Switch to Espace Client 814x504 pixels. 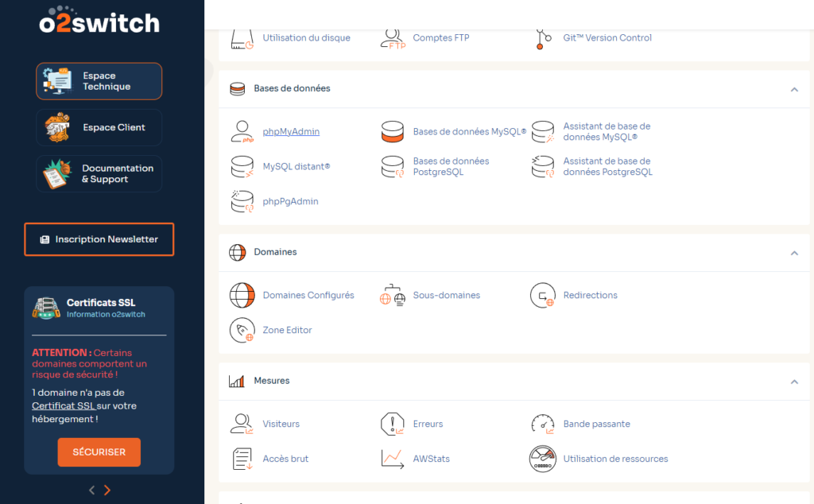pyautogui.click(x=99, y=127)
